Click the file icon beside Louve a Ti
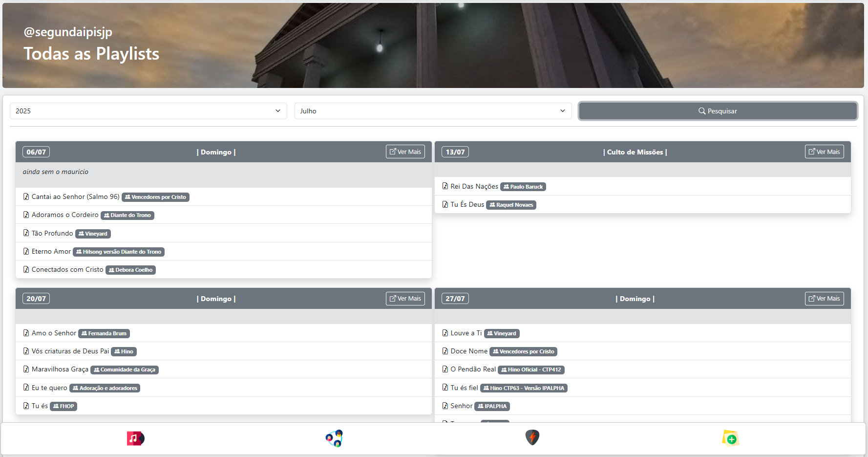The image size is (868, 457). tap(445, 333)
